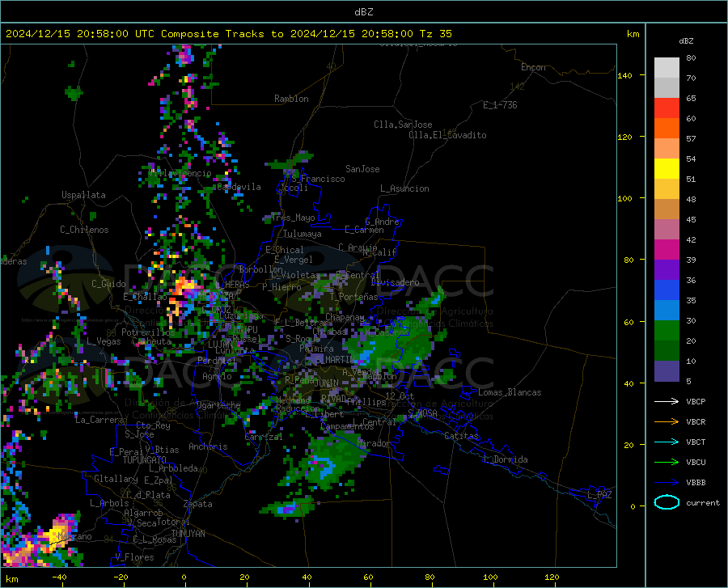Click the 'Mirador' map label
728x588 pixels.
tap(375, 443)
